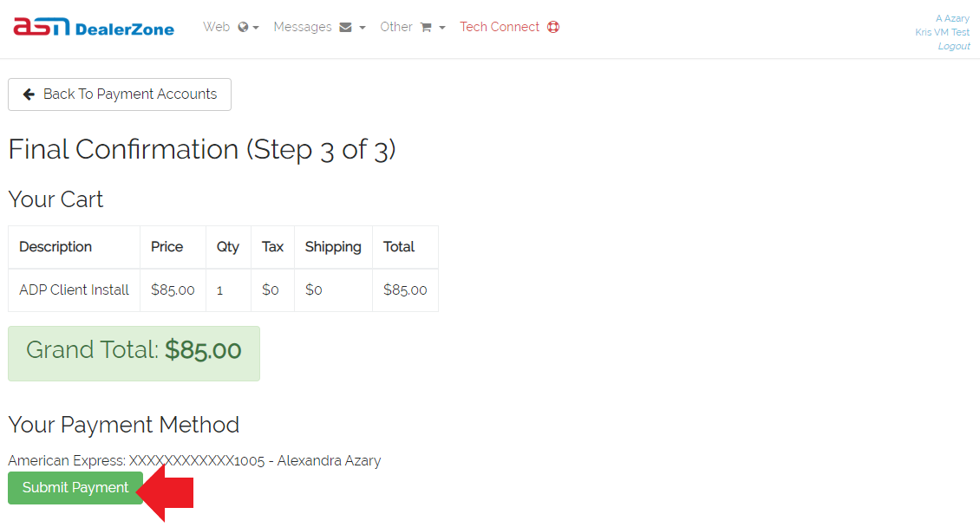Click the envelope icon next to Messages
The width and height of the screenshot is (980, 527).
[x=346, y=28]
